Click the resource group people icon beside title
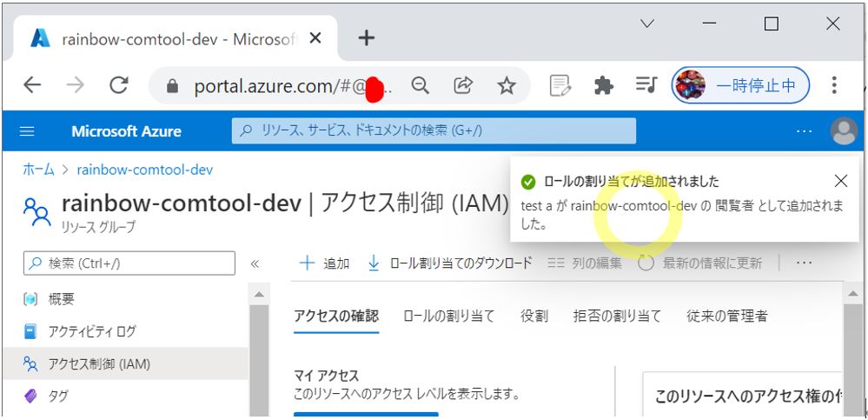Image resolution: width=868 pixels, height=420 pixels. 37,210
